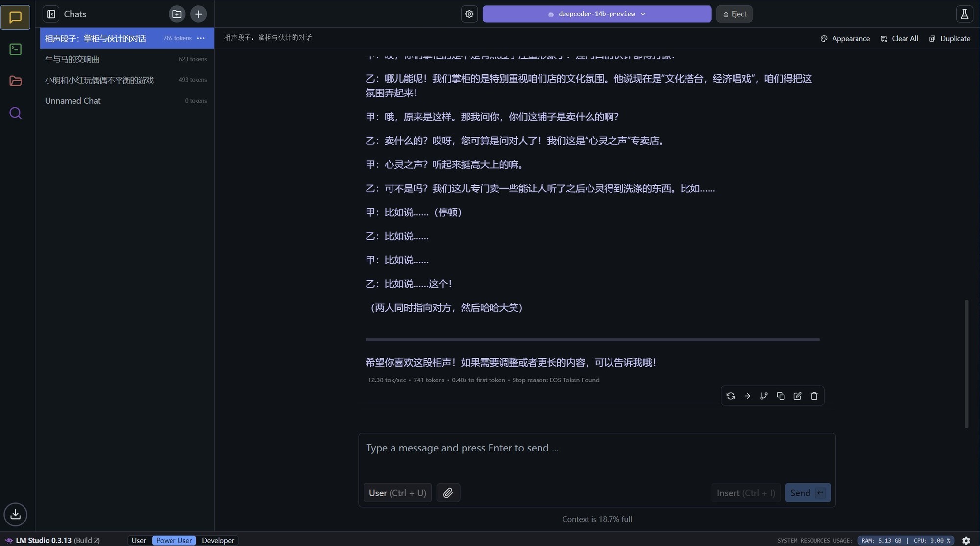Click the CPU: 0.00 % usage indicator
980x546 pixels.
coord(931,541)
